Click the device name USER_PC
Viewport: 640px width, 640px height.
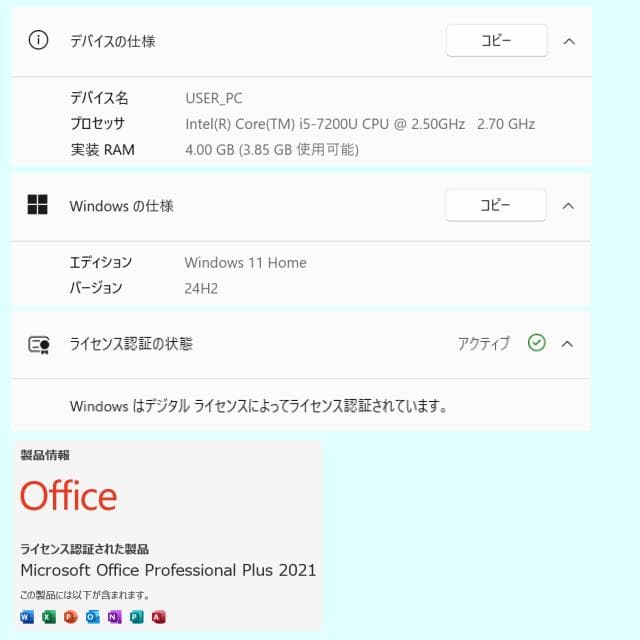214,98
